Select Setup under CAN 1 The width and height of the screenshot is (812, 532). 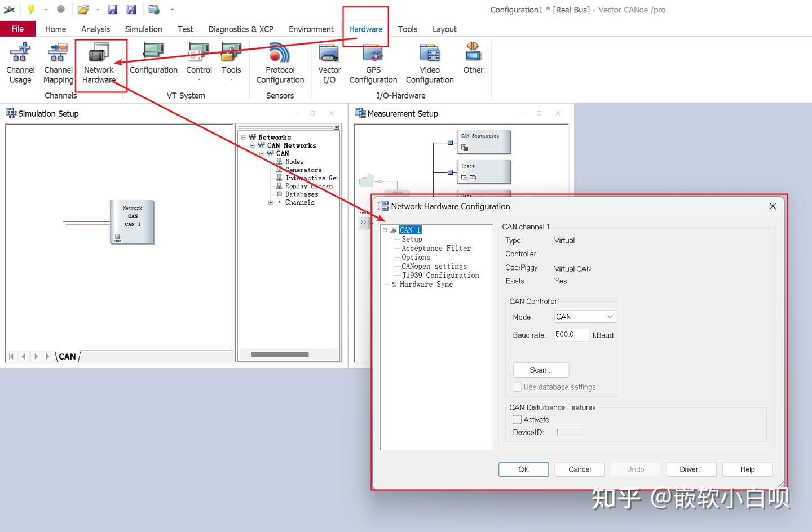pos(412,239)
